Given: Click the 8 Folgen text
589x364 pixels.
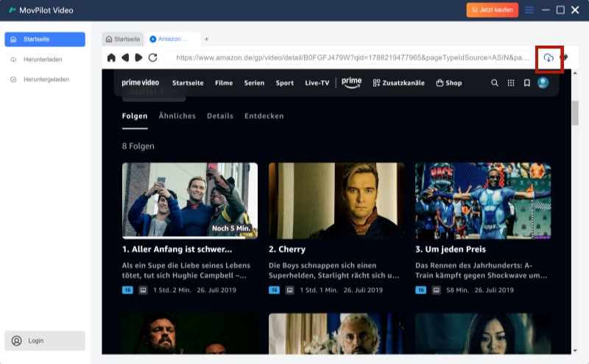Looking at the screenshot, I should (138, 146).
